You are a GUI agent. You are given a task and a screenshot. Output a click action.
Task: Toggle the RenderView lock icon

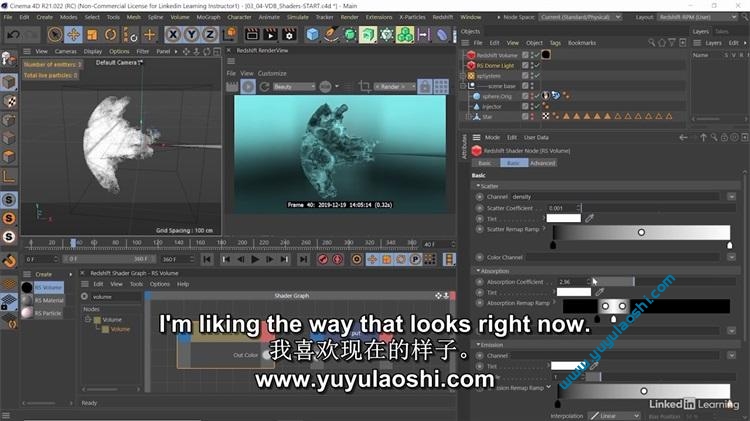(424, 87)
